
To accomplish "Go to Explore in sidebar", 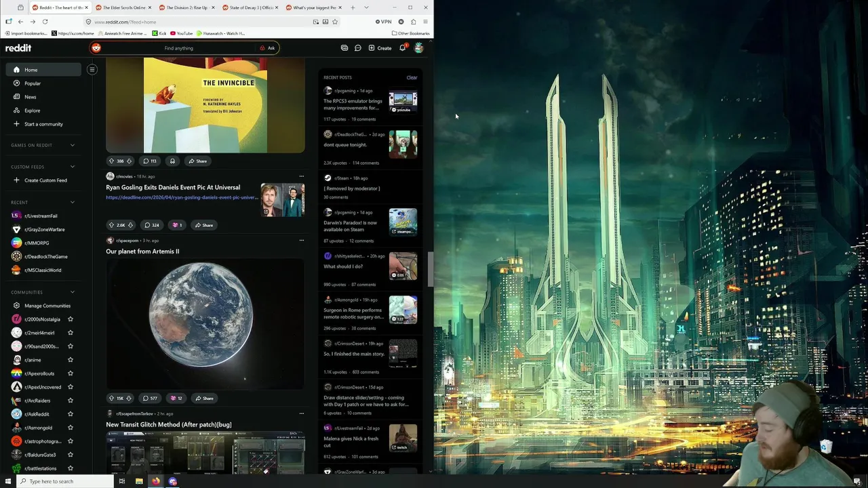I will [x=43, y=110].
